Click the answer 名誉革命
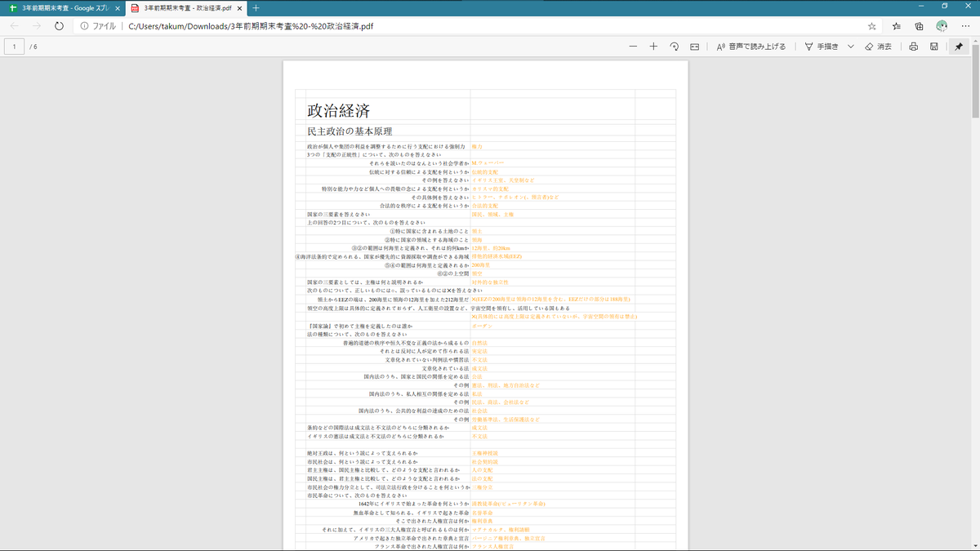 [482, 512]
